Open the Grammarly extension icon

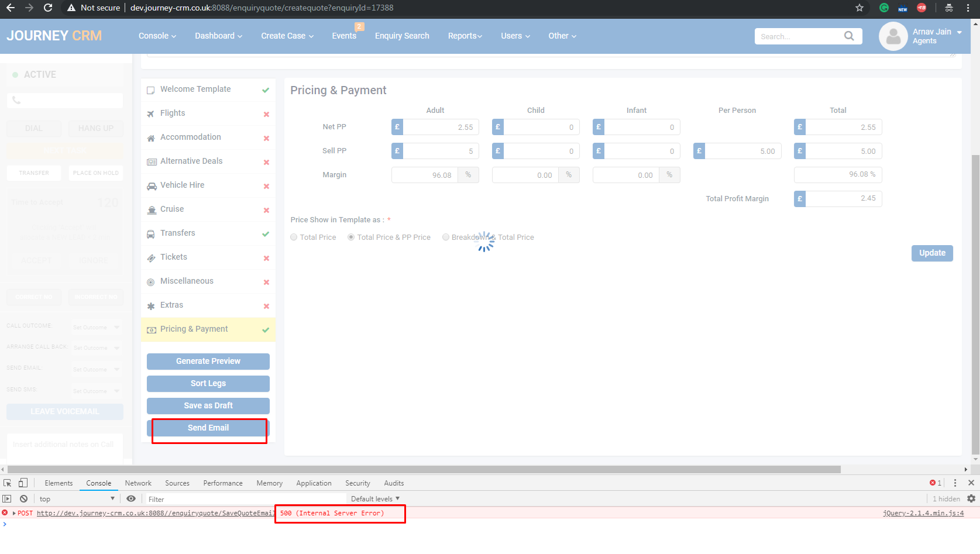click(x=884, y=8)
